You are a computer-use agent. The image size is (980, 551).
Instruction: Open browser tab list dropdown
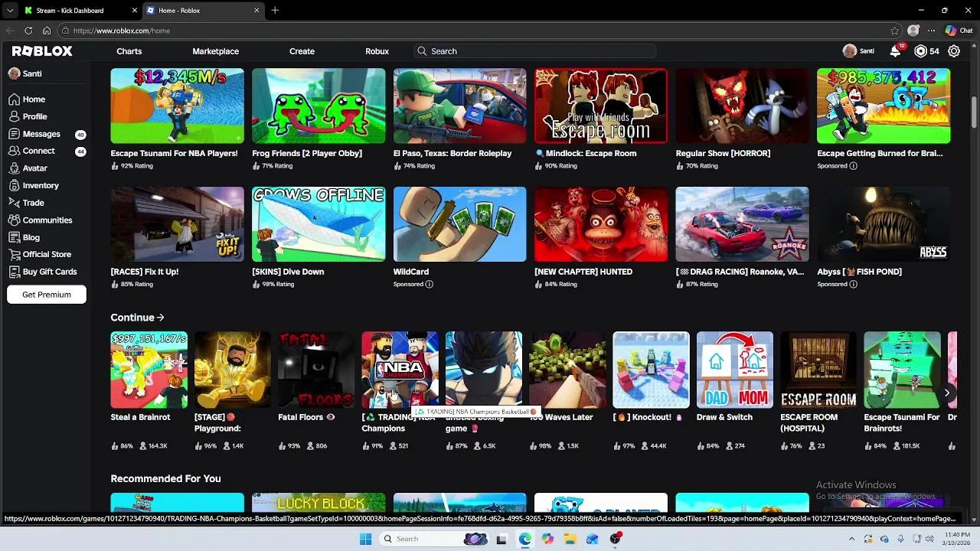[x=10, y=11]
